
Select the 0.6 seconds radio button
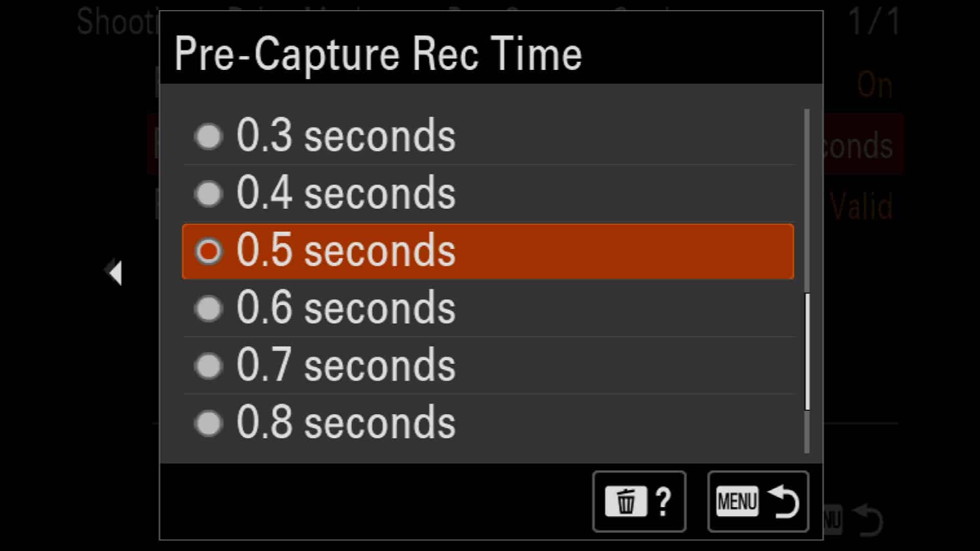[209, 309]
